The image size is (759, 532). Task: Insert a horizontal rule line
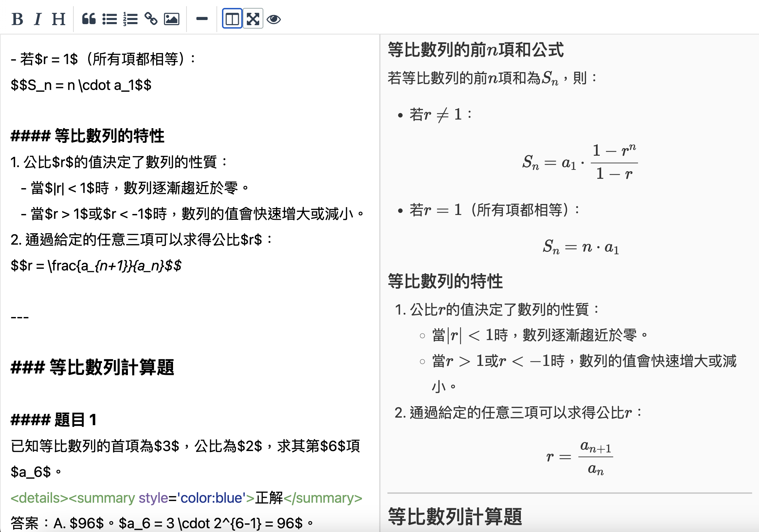point(202,19)
